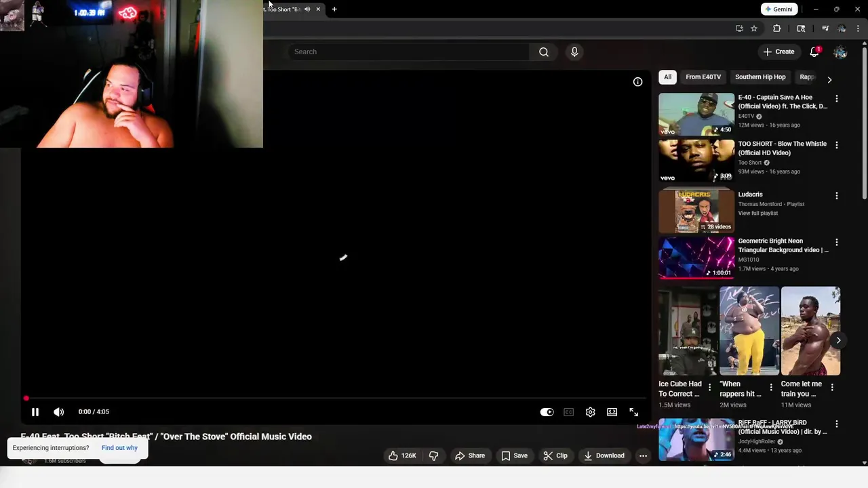Image resolution: width=868 pixels, height=488 pixels.
Task: Bookmark this page with the star icon
Action: 754,28
